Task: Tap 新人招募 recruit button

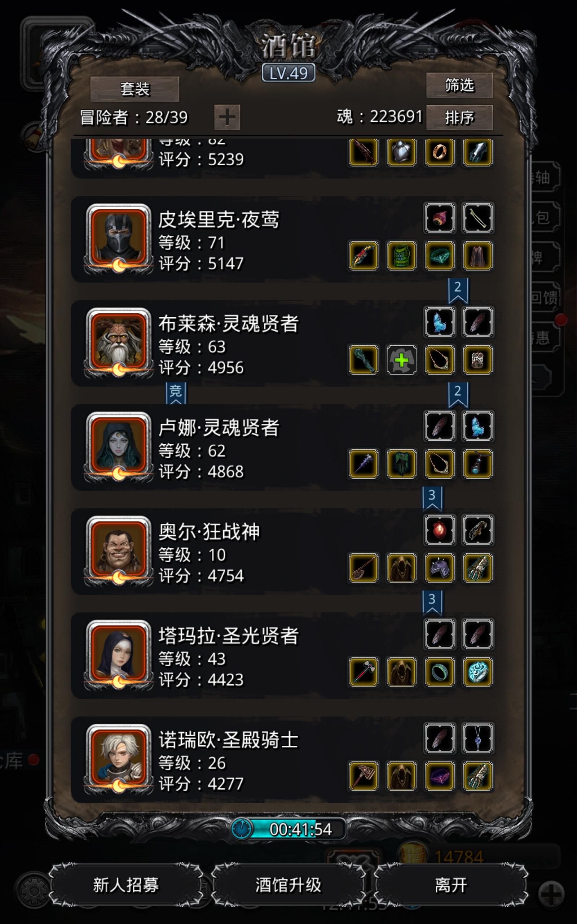Action: pos(126,885)
